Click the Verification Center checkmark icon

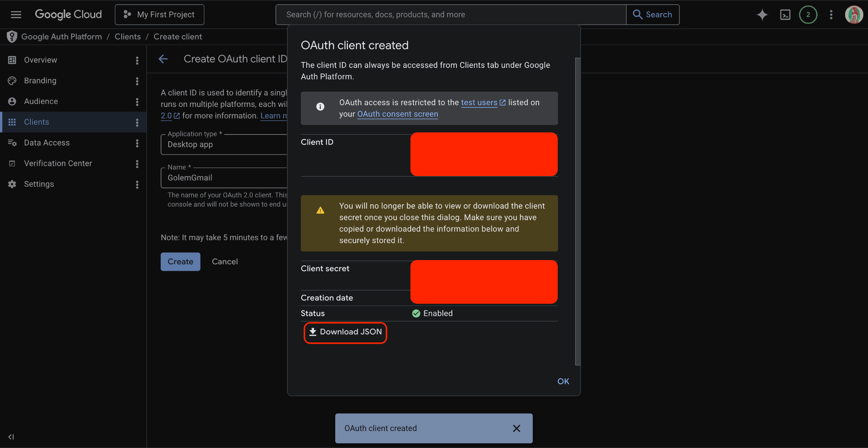tap(12, 163)
